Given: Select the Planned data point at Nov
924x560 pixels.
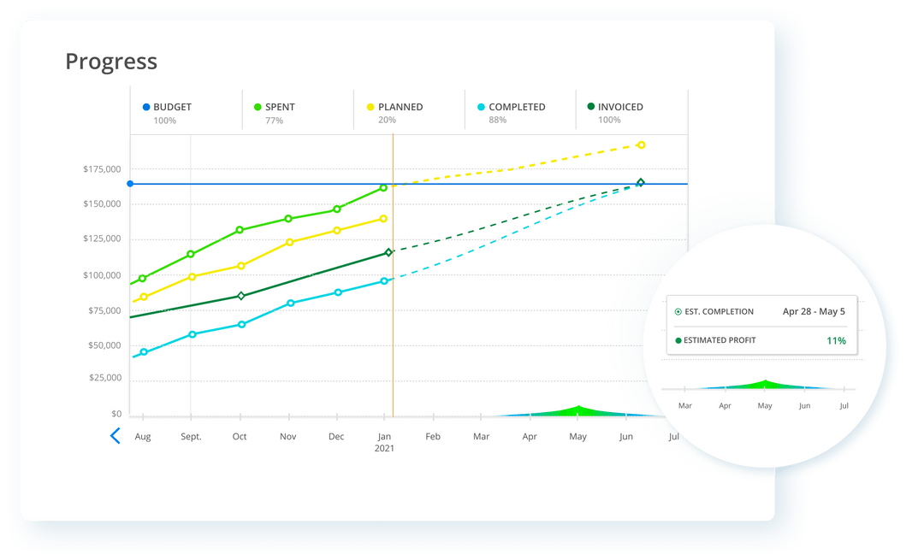Looking at the screenshot, I should [x=289, y=242].
